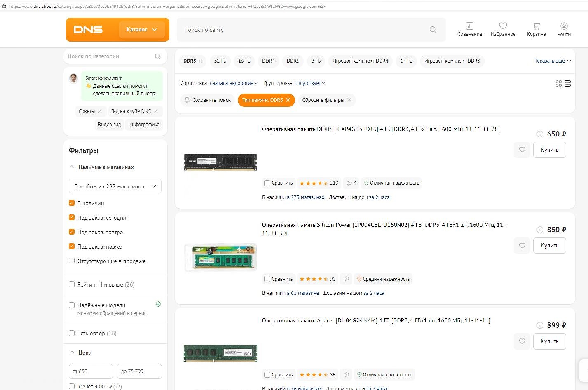Click the DNS logo
The height and width of the screenshot is (390, 588).
(88, 30)
